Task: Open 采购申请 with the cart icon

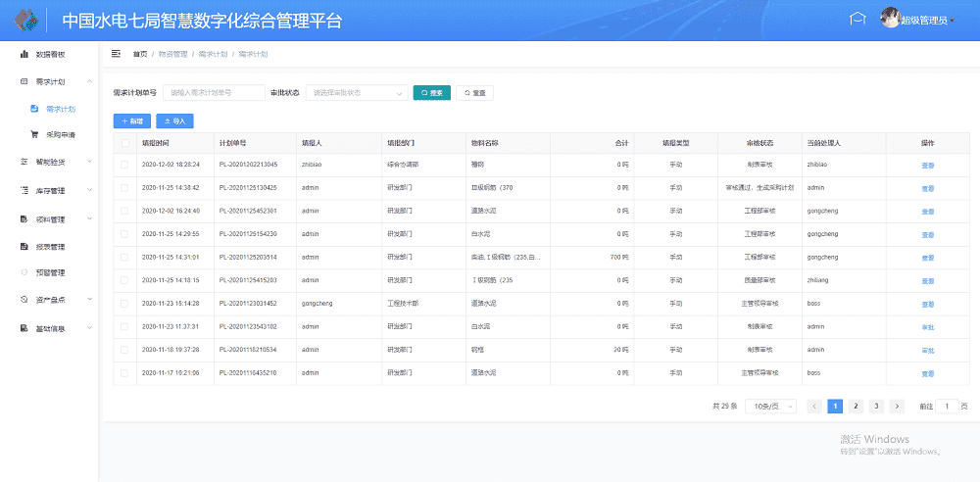Action: [61, 134]
